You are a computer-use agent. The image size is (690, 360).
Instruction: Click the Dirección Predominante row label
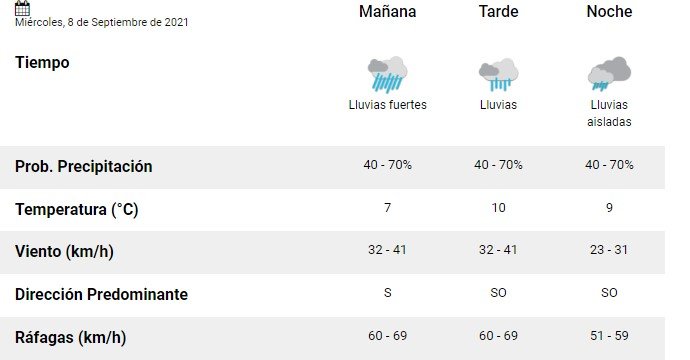[x=102, y=294]
